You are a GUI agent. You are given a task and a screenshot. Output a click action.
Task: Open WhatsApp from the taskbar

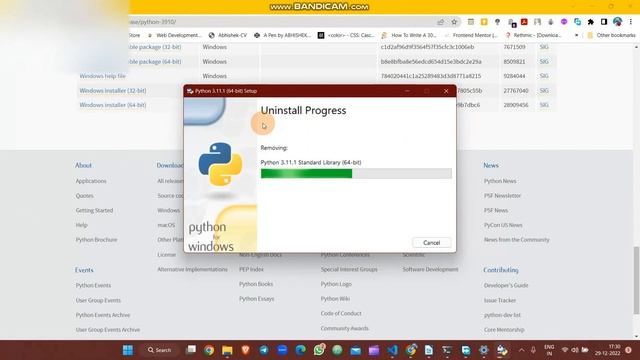click(319, 350)
